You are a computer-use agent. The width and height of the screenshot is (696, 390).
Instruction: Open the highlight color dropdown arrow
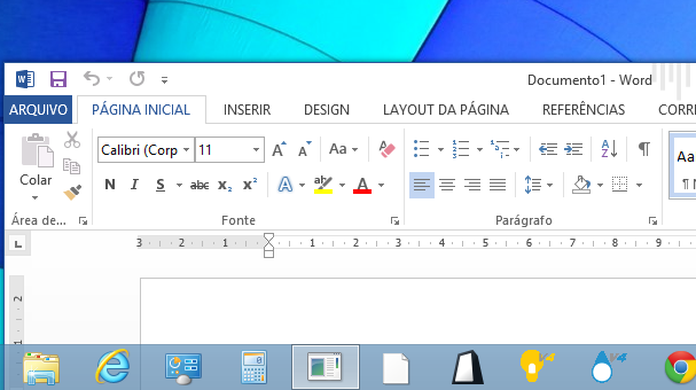click(x=342, y=185)
